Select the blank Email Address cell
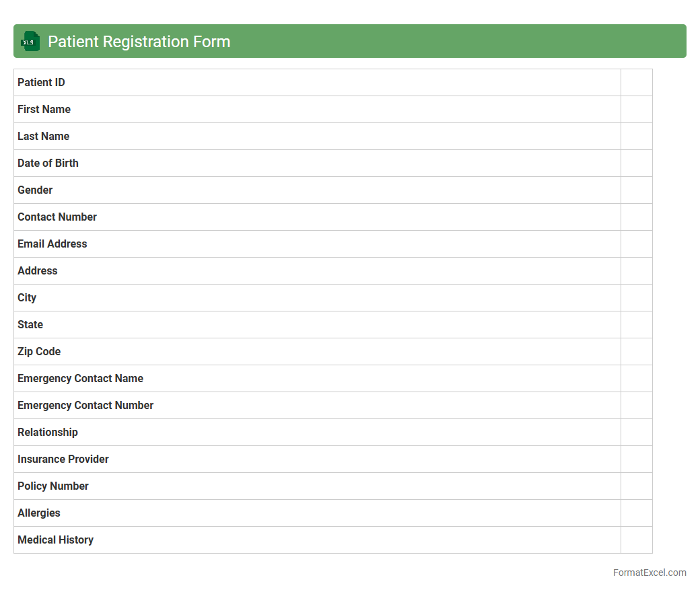 pos(636,244)
